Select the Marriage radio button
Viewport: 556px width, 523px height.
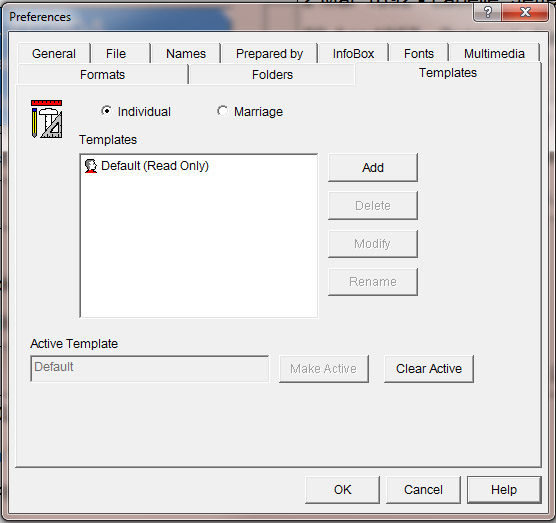[x=222, y=111]
